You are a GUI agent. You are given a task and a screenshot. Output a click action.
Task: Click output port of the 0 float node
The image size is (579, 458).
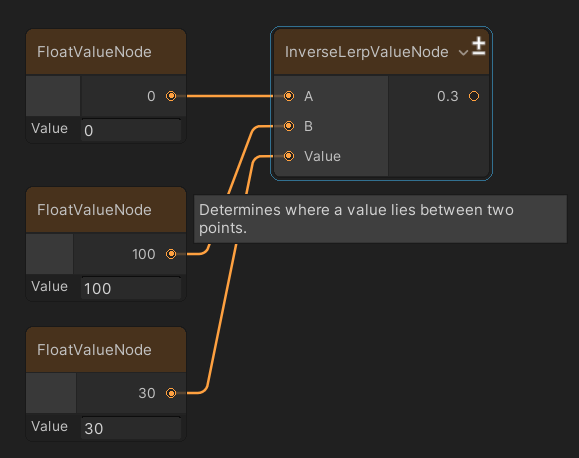(x=171, y=96)
